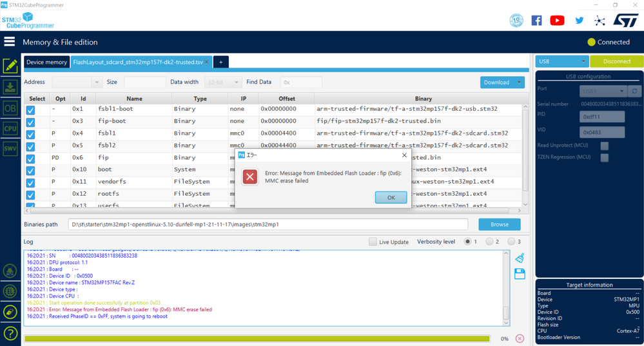Viewport: 644px width, 346px height.
Task: Uncheck the fsbl2 row checkbox
Action: (30, 146)
